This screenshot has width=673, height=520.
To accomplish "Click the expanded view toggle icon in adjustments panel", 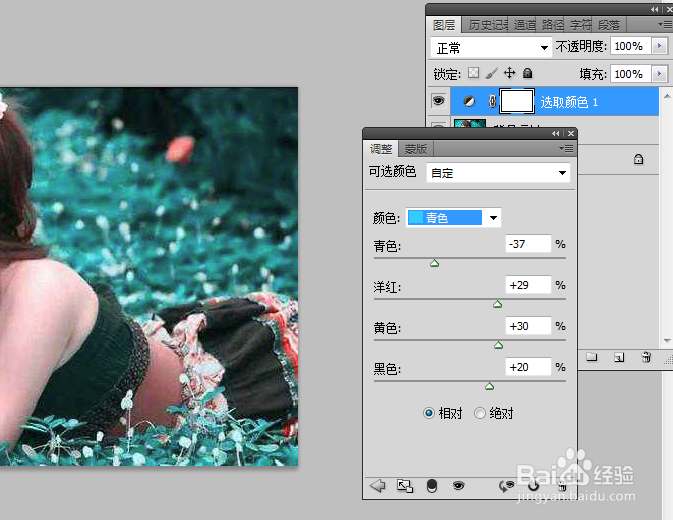I will click(x=405, y=486).
